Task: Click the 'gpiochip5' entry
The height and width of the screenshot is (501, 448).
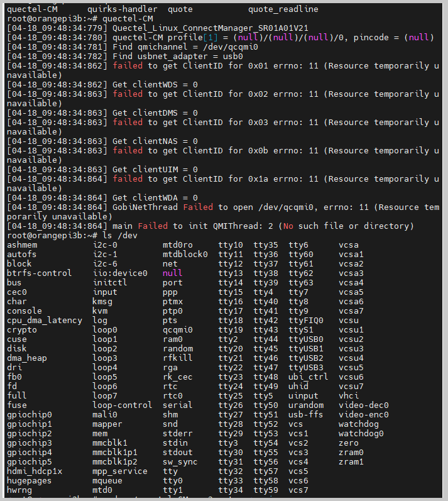Action: (30, 462)
